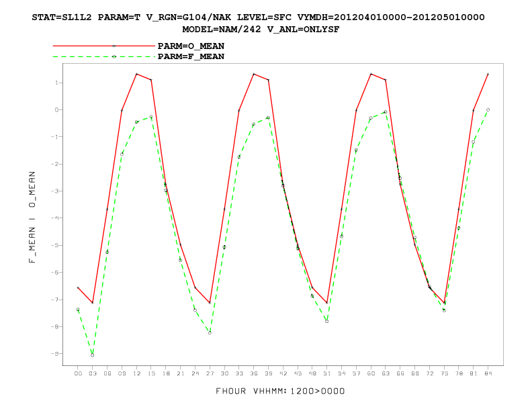Select F_MEAN data point at hour 00
532x411 pixels.
click(78, 310)
